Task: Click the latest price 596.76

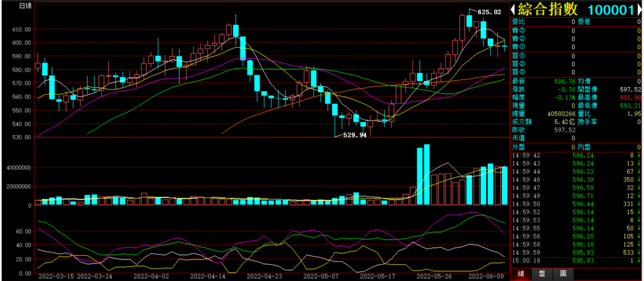Action: 565,81
